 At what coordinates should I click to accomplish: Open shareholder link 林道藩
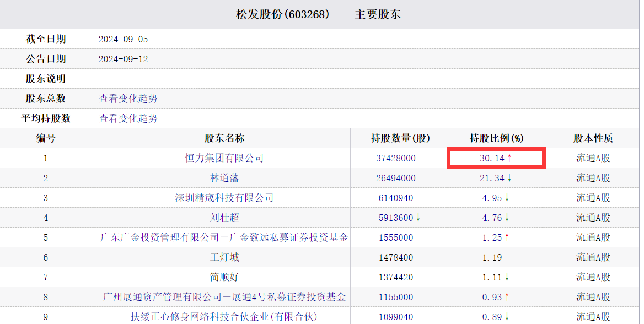[224, 178]
